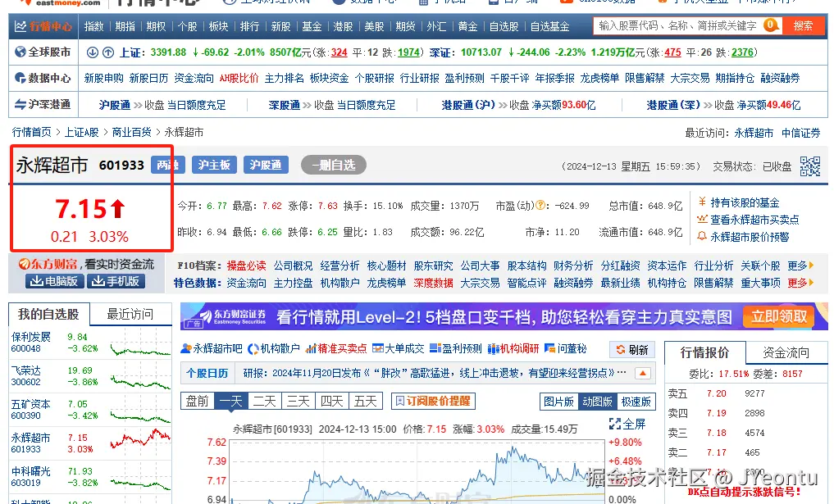834x504 pixels.
Task: Switch chart to 极速版
Action: (636, 402)
